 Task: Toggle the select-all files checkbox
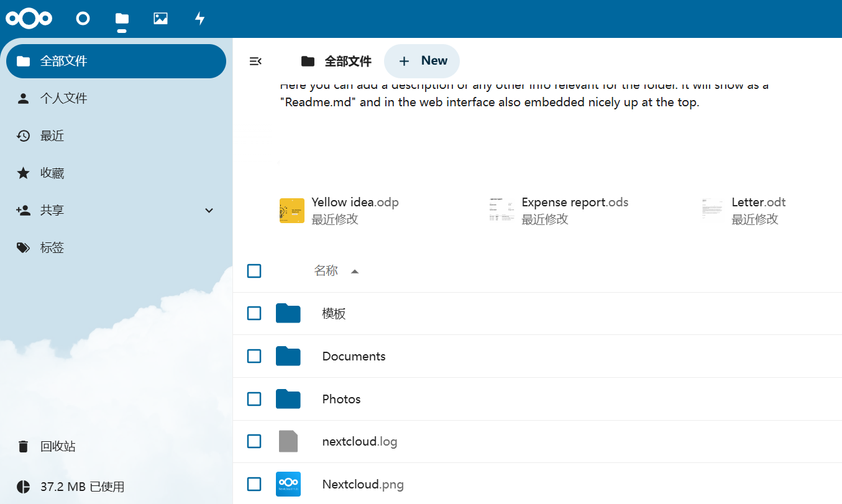tap(254, 271)
